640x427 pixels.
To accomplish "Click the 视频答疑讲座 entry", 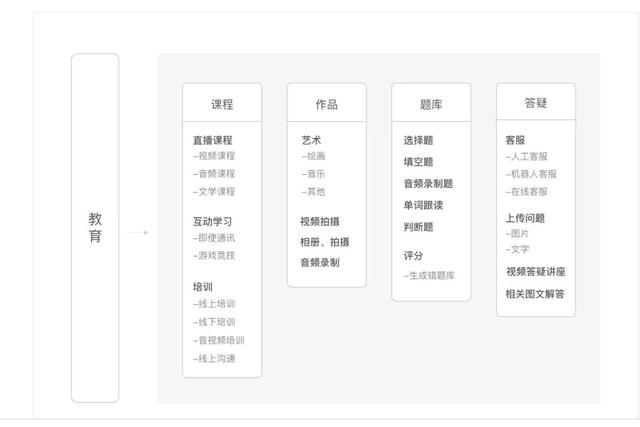I will [x=536, y=272].
